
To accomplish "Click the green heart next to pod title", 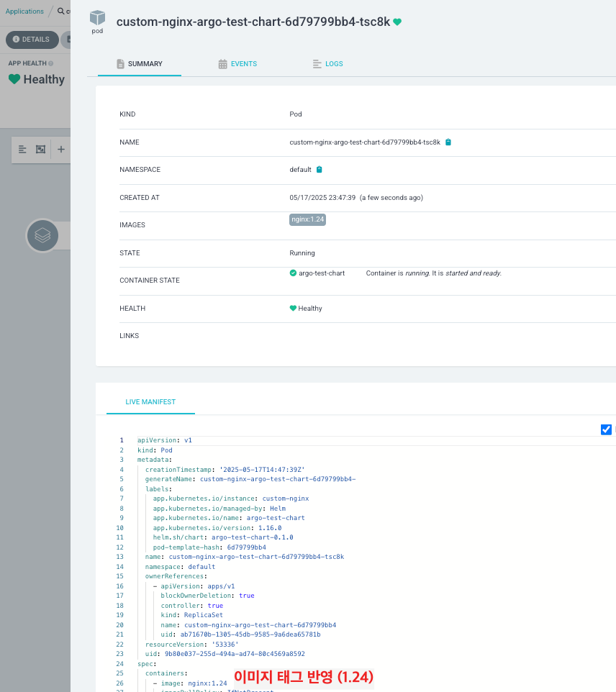I will tap(397, 22).
